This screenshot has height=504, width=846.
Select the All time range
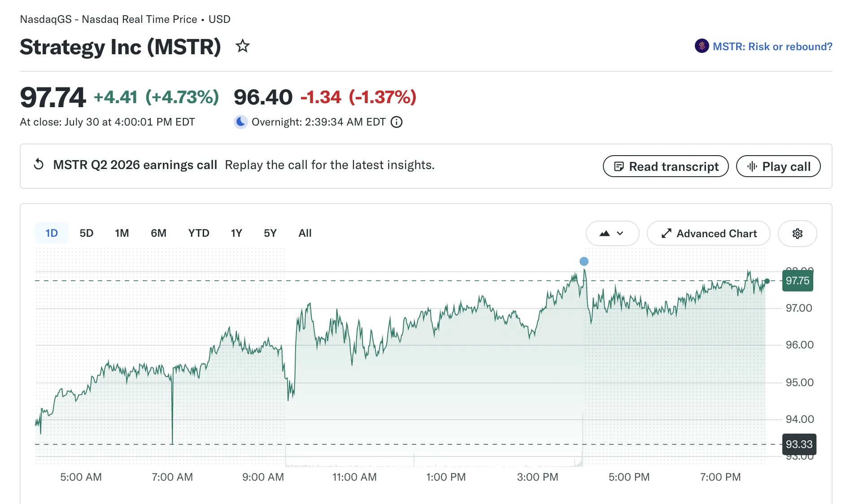[x=305, y=233]
